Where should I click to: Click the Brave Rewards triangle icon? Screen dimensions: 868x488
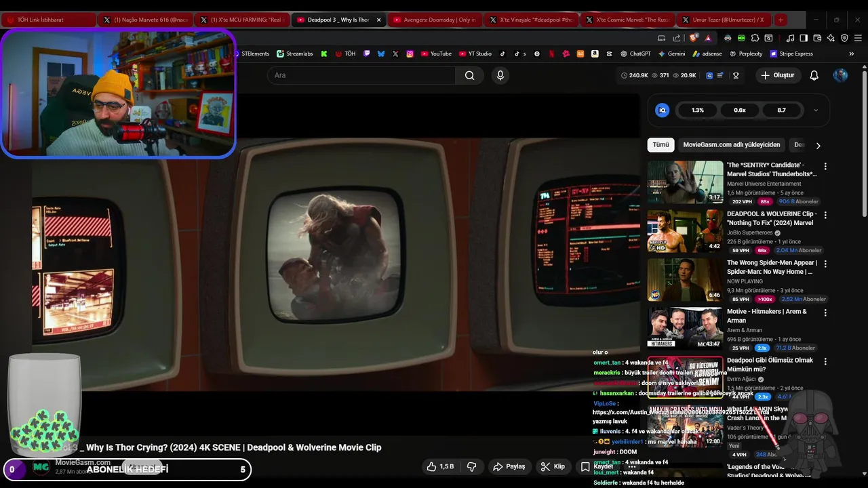coord(708,38)
